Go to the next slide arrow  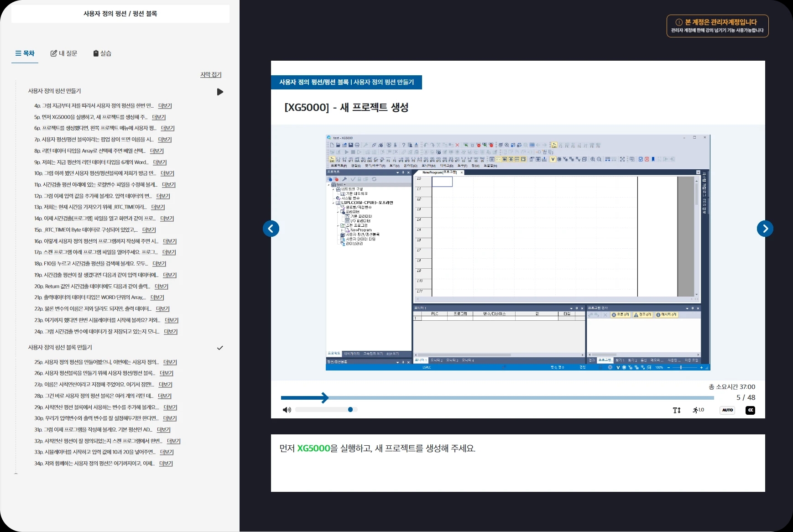point(765,229)
